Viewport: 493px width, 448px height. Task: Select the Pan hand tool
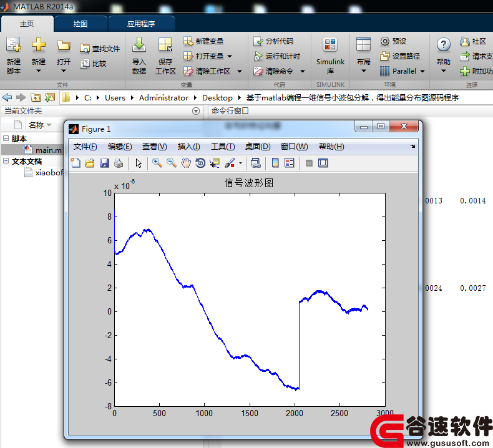186,163
